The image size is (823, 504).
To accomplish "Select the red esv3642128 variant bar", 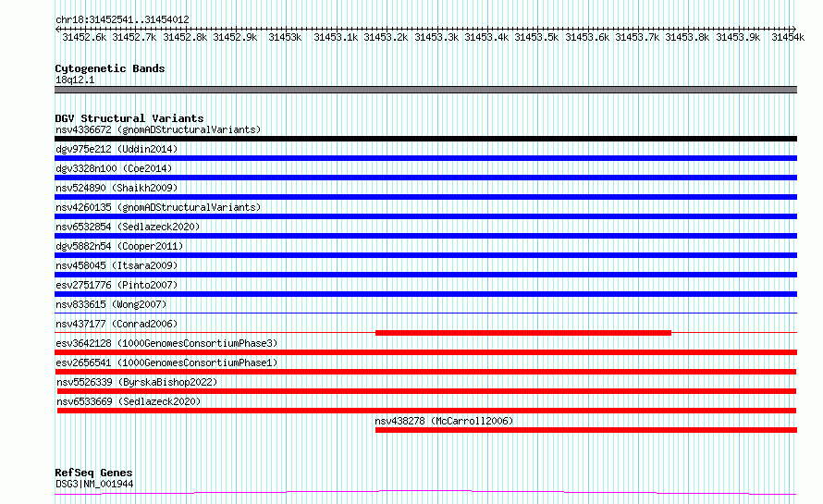I will pyautogui.click(x=425, y=352).
